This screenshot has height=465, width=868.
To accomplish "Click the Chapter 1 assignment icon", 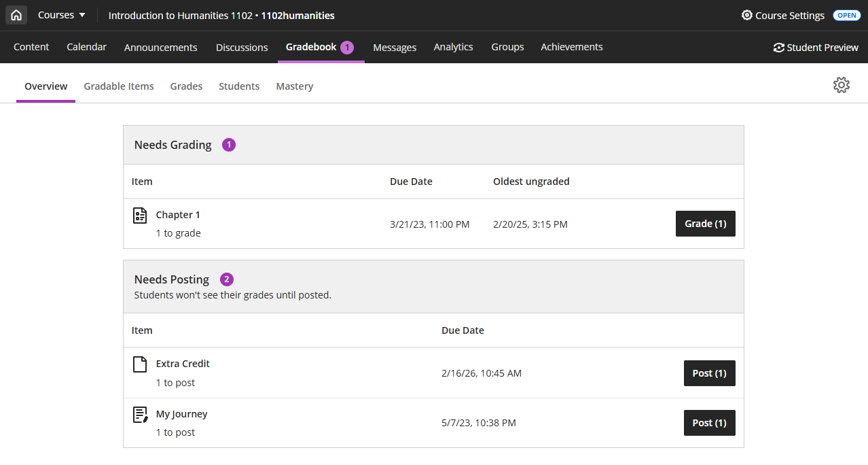I will point(140,214).
